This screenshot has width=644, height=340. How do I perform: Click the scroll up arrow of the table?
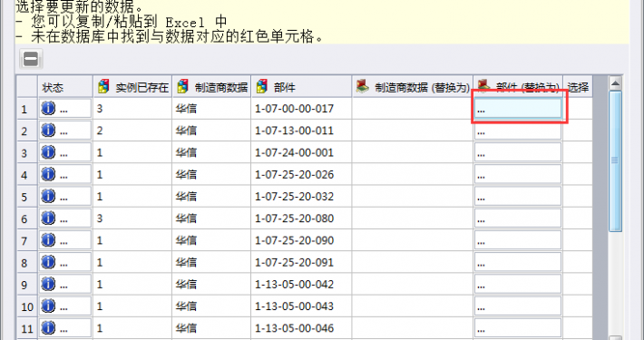coord(615,83)
